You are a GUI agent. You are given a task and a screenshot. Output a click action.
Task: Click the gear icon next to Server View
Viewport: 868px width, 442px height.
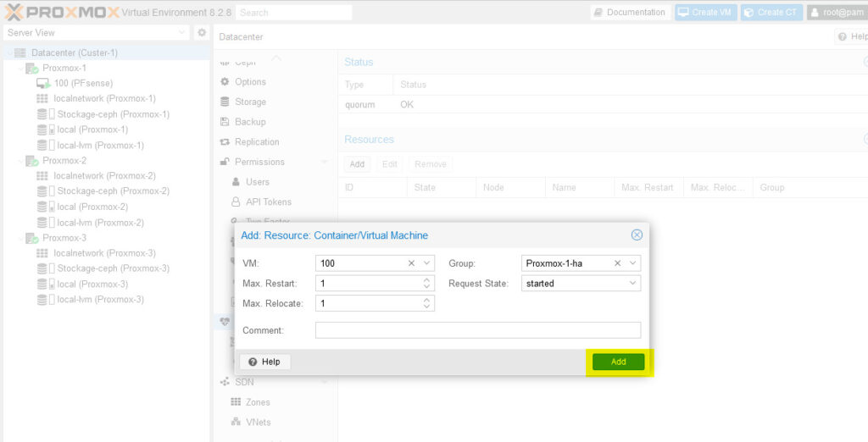[202, 33]
